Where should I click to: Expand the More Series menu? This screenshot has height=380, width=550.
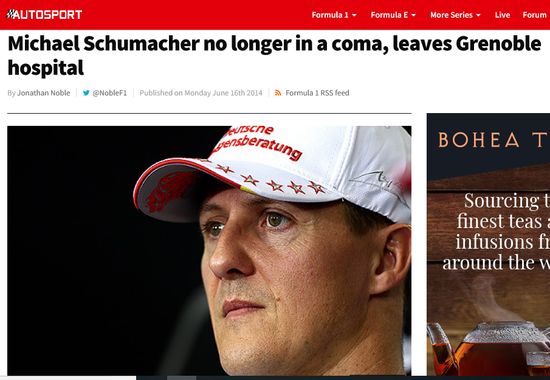pyautogui.click(x=455, y=15)
